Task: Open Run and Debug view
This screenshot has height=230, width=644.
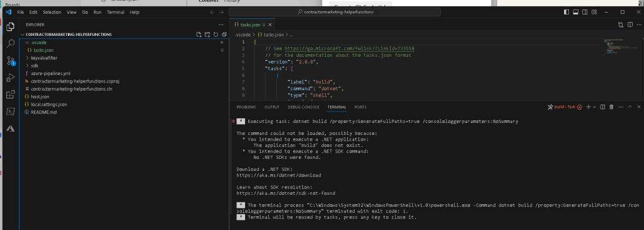Action: pyautogui.click(x=11, y=78)
